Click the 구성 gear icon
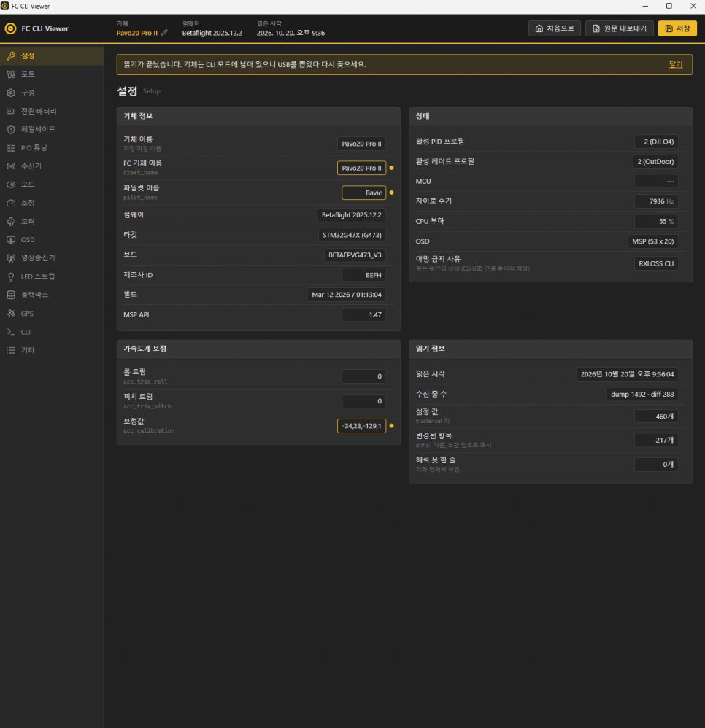 11,93
